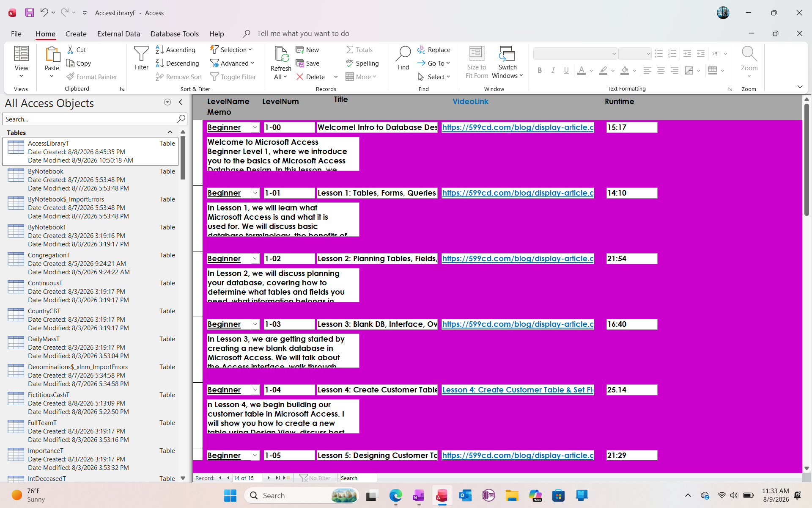Click the Tell me what you want search
The height and width of the screenshot is (508, 812).
pos(303,33)
